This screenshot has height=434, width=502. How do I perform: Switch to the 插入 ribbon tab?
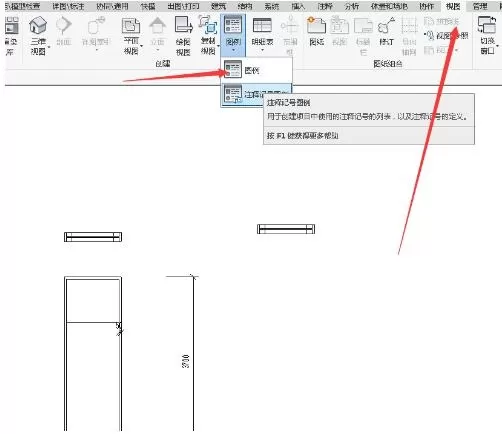click(298, 6)
